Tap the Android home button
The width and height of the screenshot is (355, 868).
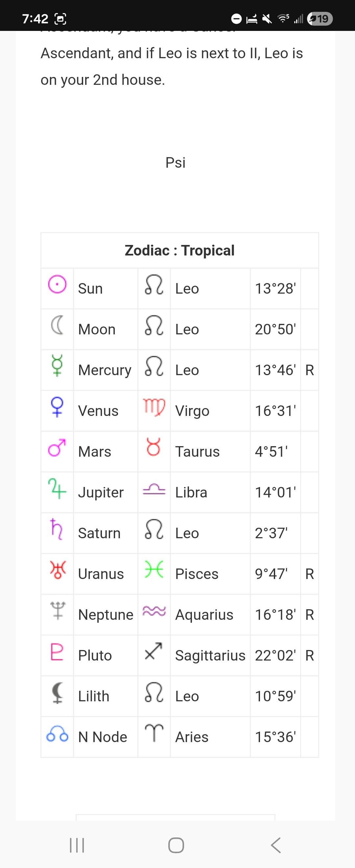point(176,845)
